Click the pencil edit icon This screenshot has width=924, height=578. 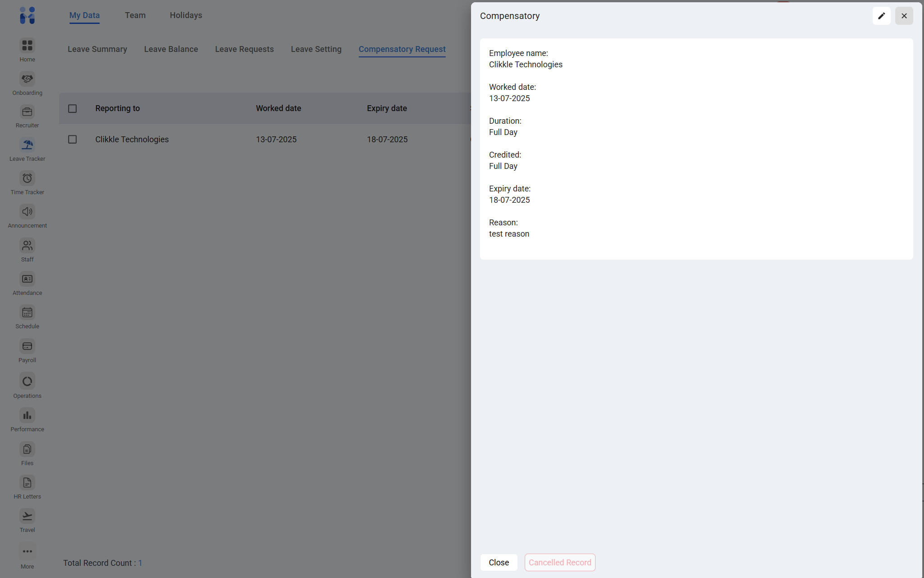pos(881,16)
